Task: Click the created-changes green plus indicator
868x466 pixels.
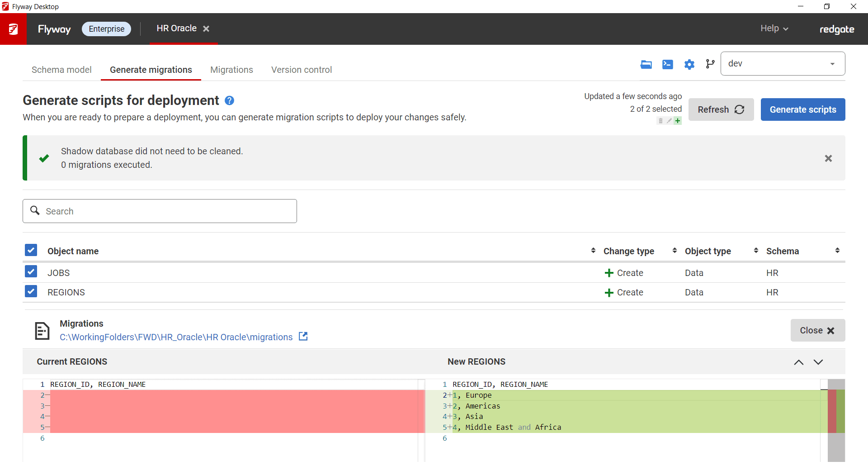Action: (677, 121)
